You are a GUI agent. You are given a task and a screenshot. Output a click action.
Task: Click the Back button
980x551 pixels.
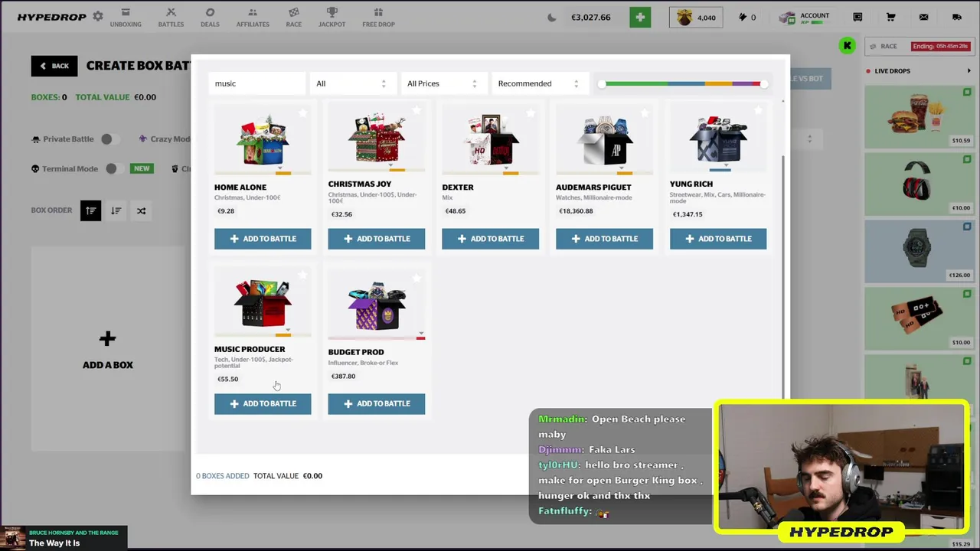pos(54,66)
